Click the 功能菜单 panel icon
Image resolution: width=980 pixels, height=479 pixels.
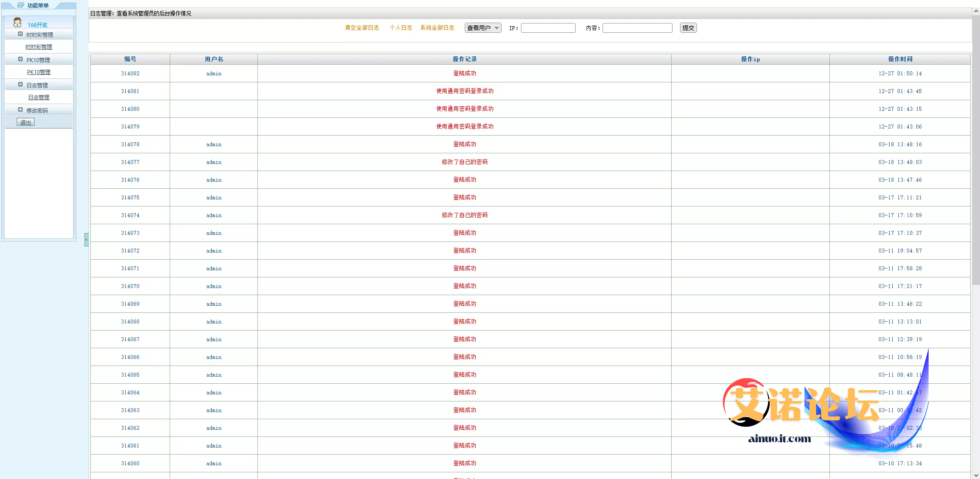(20, 5)
